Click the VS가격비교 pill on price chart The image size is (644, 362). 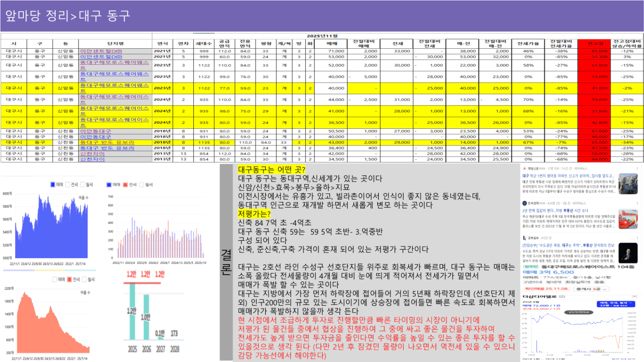coord(579,312)
